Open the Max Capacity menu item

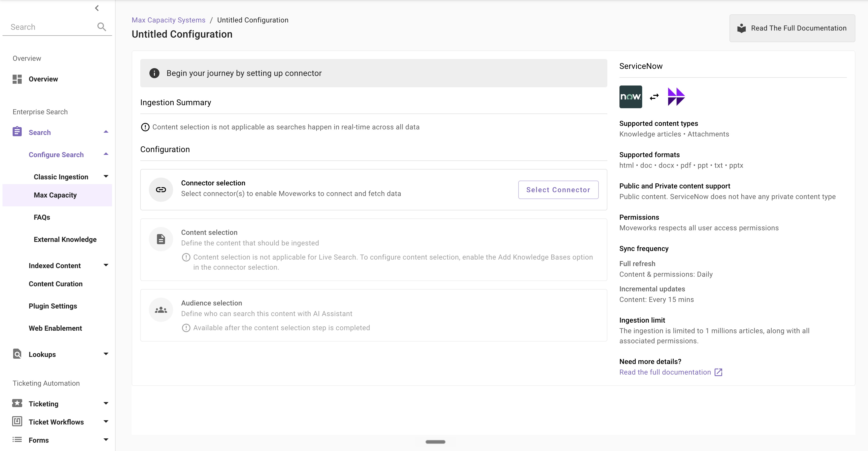(57, 195)
